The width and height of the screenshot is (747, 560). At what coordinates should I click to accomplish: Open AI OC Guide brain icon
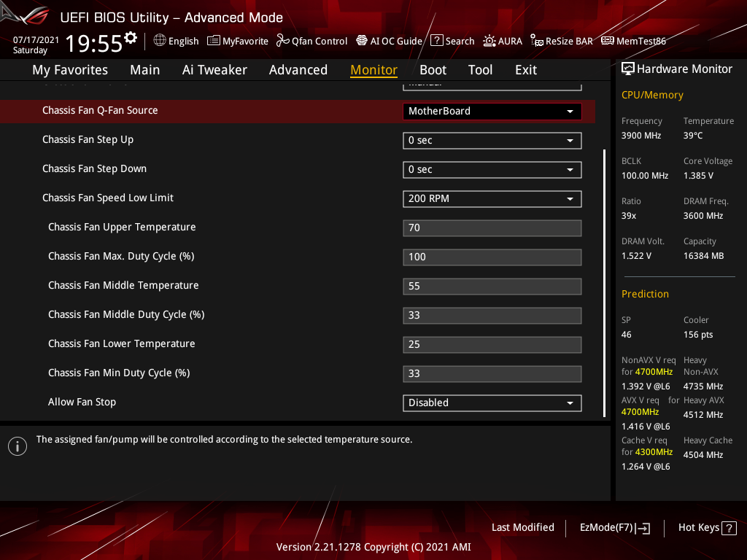point(362,41)
